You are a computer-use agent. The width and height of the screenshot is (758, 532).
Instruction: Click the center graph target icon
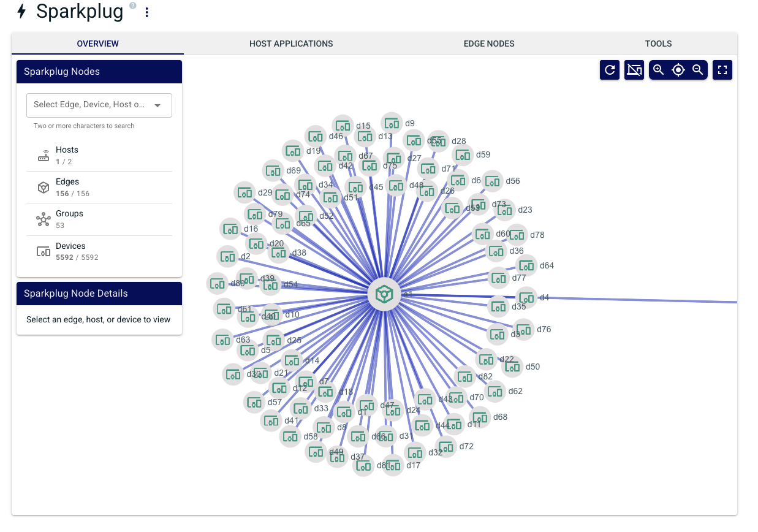678,70
